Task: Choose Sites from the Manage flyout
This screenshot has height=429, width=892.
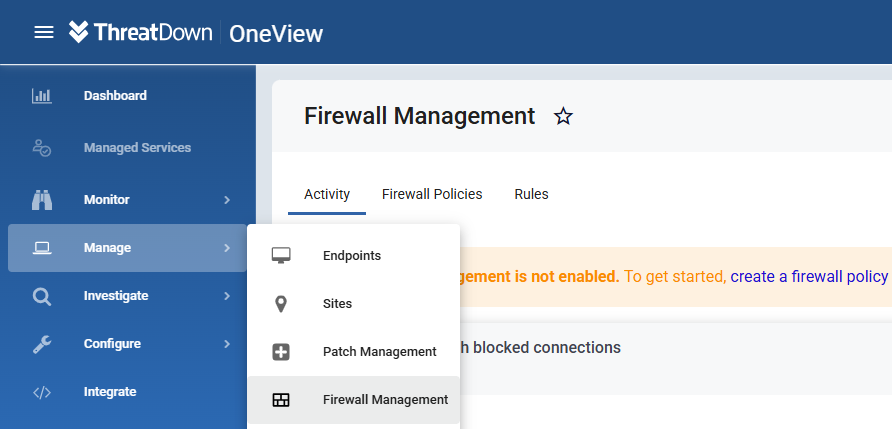Action: 353,304
